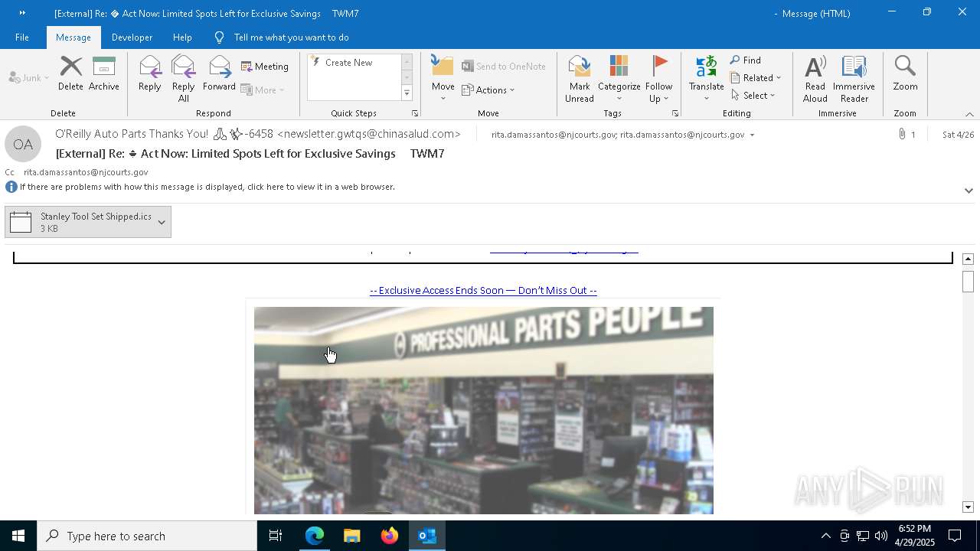
Task: Open attachment dropdown for Stanley Tool Set Shipped.ics
Action: click(x=162, y=223)
